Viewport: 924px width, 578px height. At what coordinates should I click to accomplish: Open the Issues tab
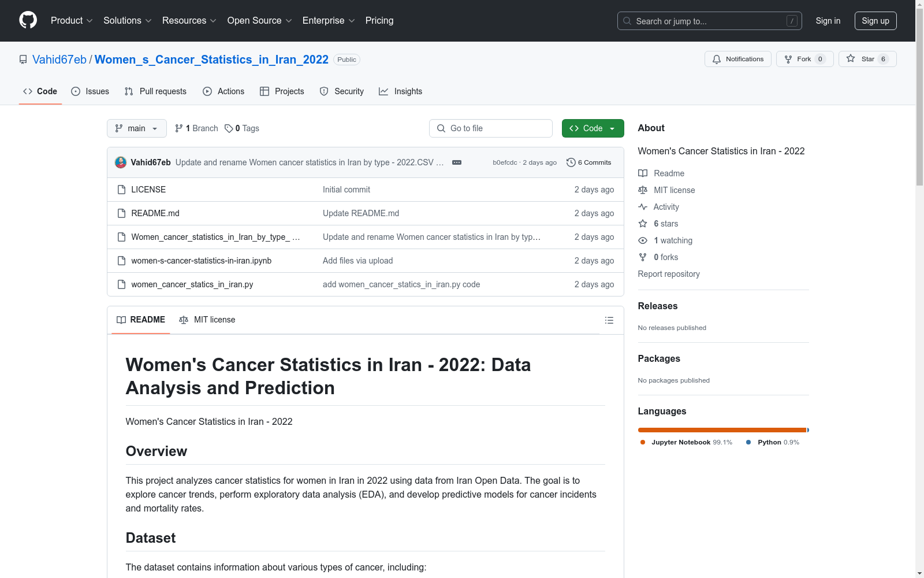click(90, 91)
